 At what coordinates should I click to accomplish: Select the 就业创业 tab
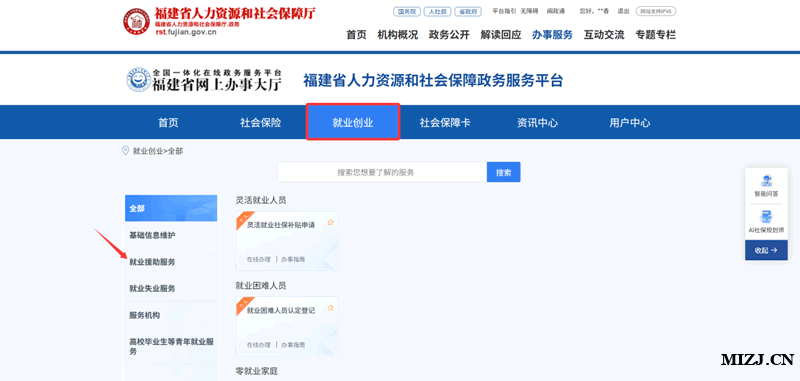click(x=353, y=122)
